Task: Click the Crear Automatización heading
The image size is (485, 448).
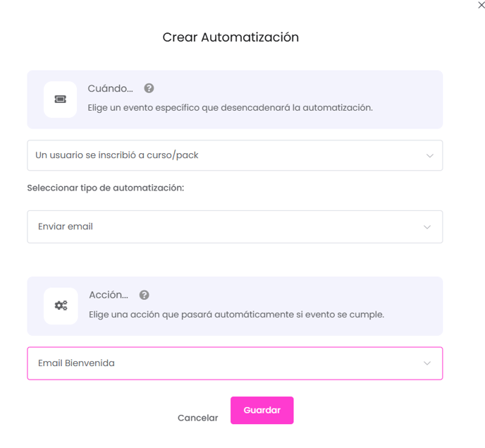Action: pyautogui.click(x=231, y=37)
